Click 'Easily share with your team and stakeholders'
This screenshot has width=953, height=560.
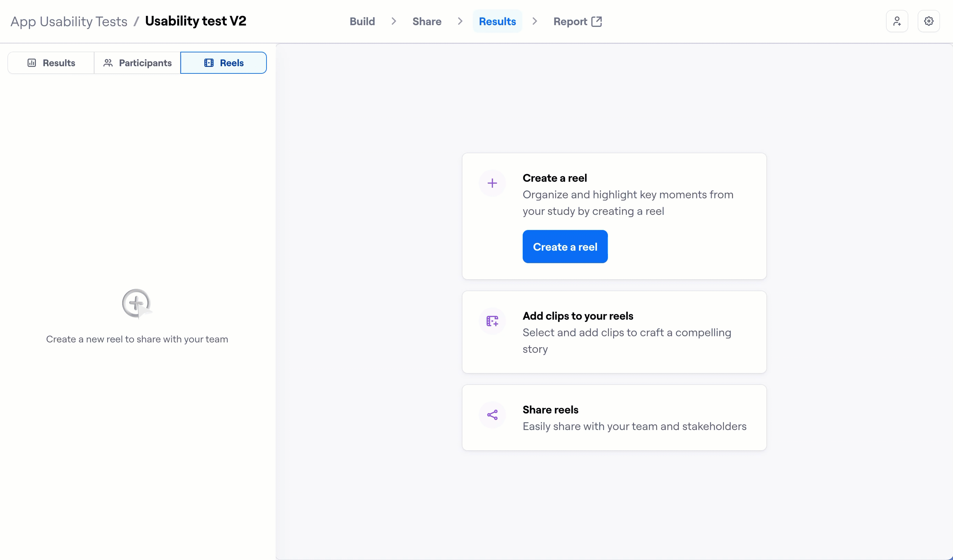pyautogui.click(x=634, y=426)
